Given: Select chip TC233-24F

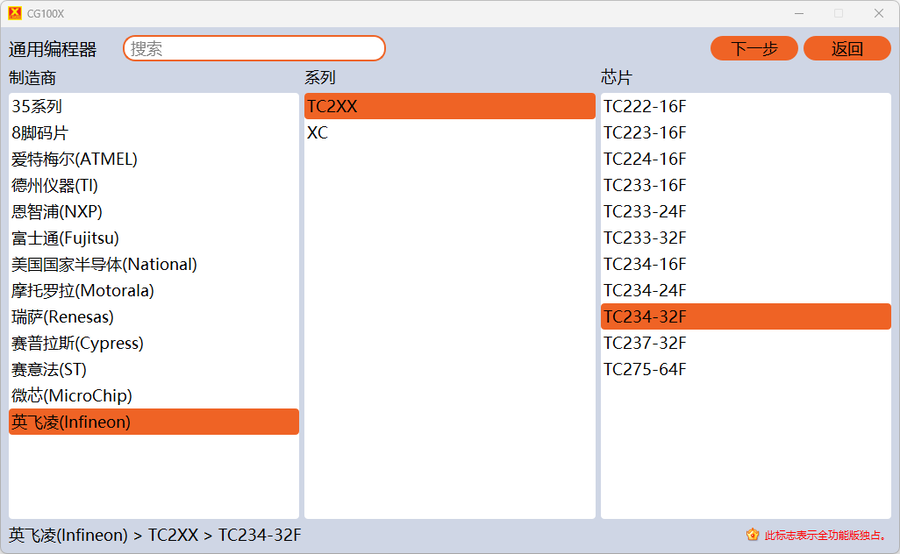Looking at the screenshot, I should click(x=645, y=211).
